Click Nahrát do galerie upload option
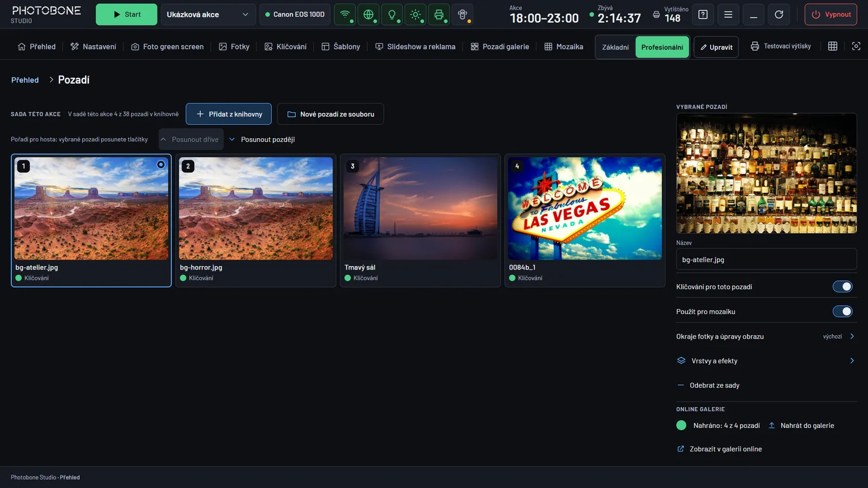The image size is (868, 488). coord(801,426)
